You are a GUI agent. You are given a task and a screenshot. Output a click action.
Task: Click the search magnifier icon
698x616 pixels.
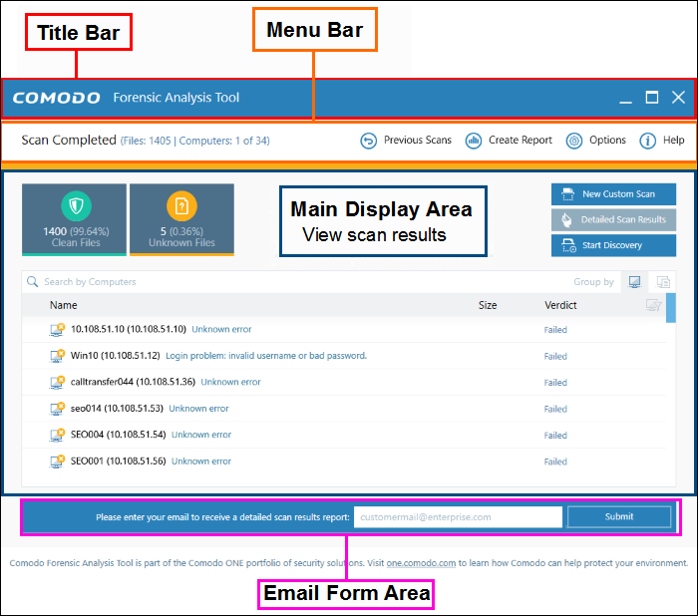click(33, 282)
